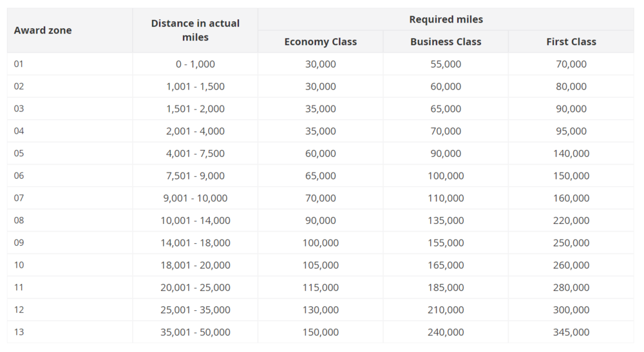Click the 65,000 Economy Class value
Screen dimensions: 644x352
320,176
